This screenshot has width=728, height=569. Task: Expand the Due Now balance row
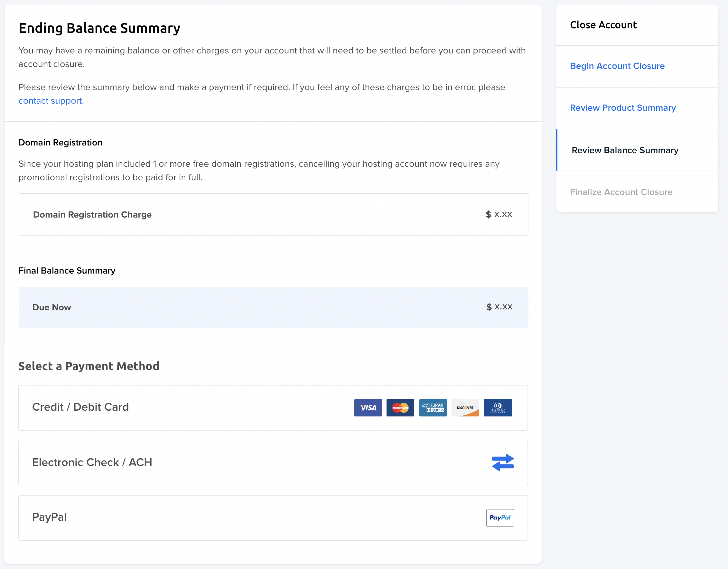[x=273, y=307]
